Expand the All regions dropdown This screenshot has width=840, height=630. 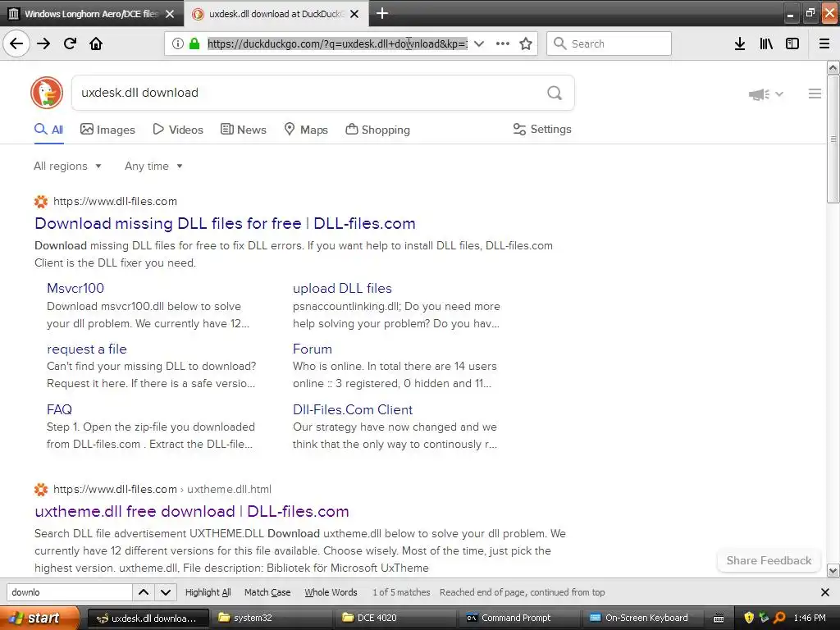[x=67, y=166]
